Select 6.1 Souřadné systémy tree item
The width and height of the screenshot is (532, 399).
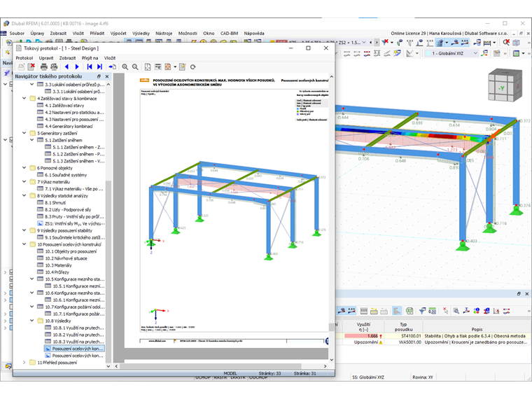click(66, 175)
